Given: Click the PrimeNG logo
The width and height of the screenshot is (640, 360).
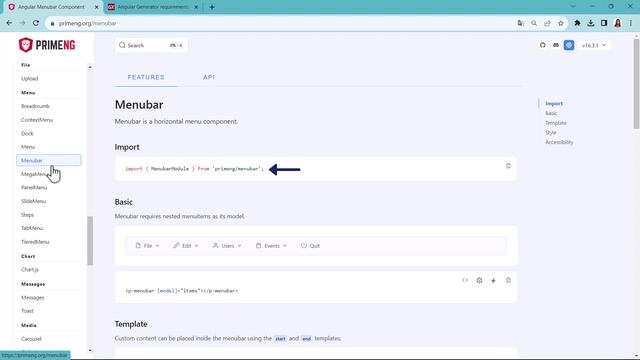Looking at the screenshot, I should coord(47,45).
